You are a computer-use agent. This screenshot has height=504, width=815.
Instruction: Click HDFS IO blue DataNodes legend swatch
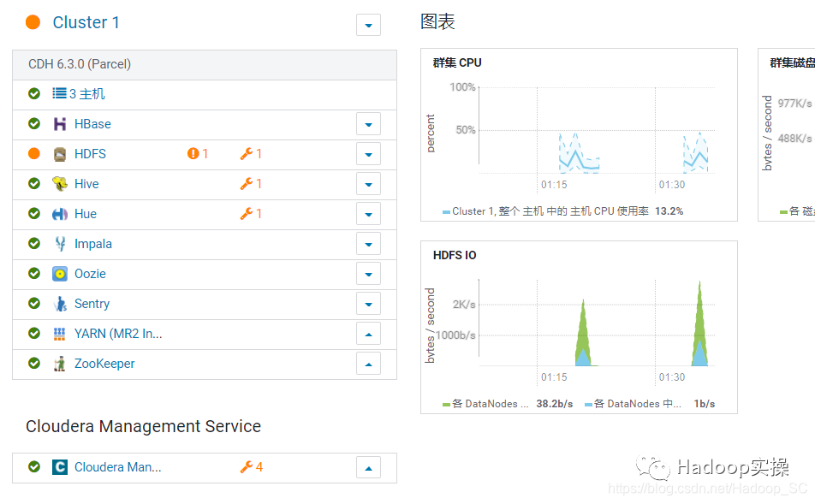(x=588, y=405)
